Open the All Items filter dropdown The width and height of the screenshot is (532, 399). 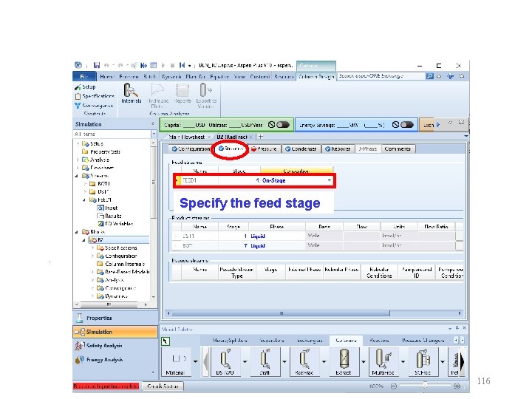click(154, 134)
